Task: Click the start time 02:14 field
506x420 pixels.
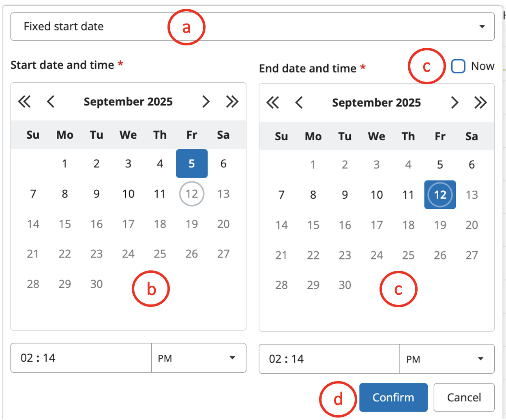Action: [81, 358]
